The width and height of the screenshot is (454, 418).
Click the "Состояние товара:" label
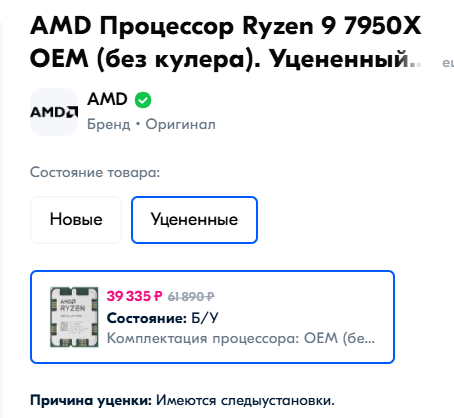95,172
